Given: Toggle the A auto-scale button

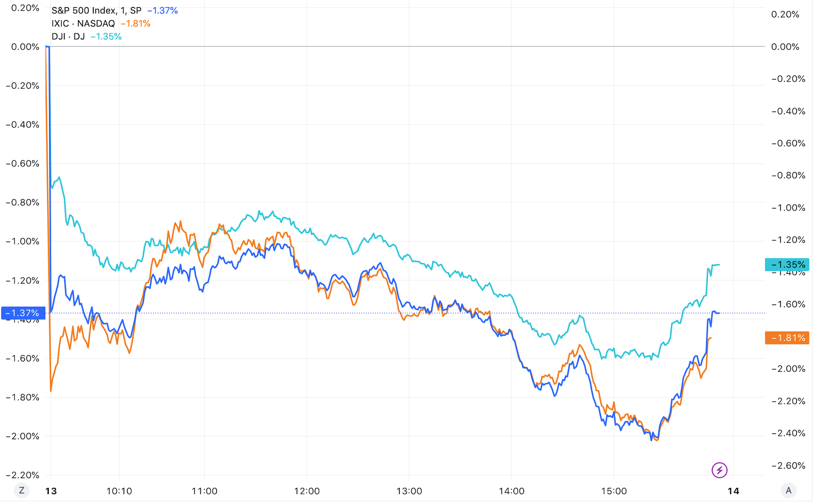Looking at the screenshot, I should [788, 491].
